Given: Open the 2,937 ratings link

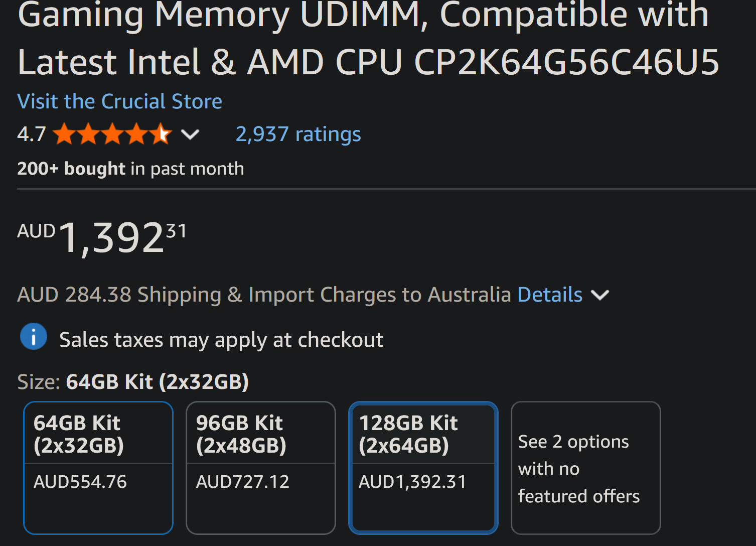Looking at the screenshot, I should (x=298, y=134).
